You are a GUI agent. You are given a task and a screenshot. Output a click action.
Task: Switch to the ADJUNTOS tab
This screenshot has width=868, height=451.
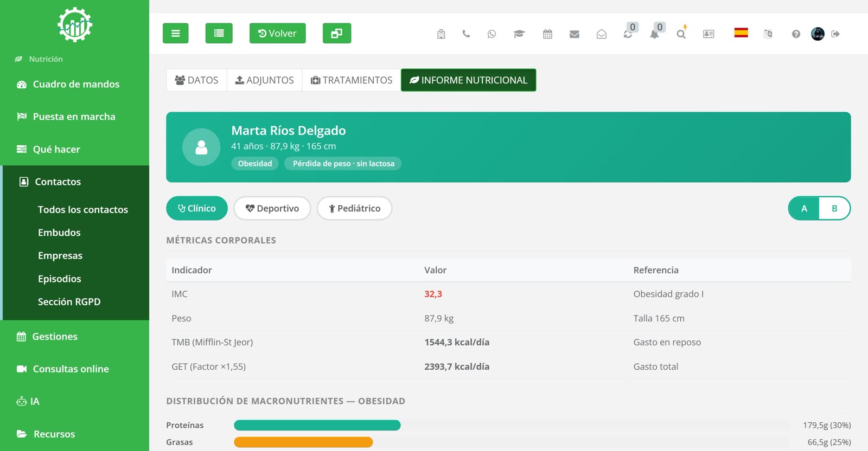(264, 80)
